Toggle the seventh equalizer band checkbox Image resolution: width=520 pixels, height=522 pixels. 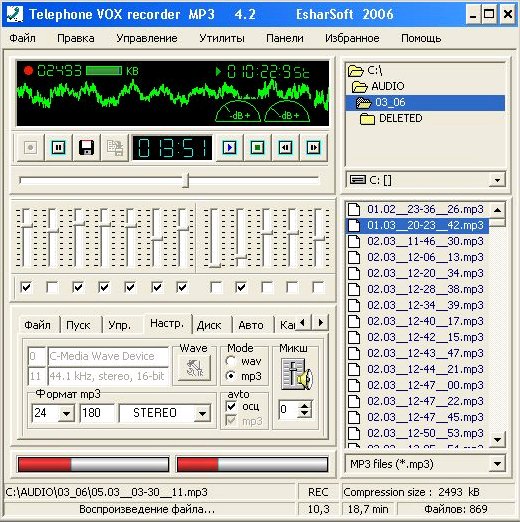(x=182, y=287)
